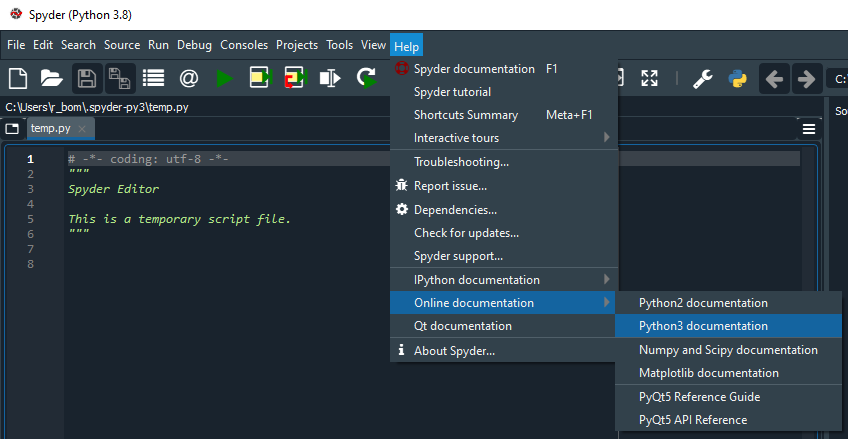
Task: Open the file list toolbar icon
Action: point(154,79)
